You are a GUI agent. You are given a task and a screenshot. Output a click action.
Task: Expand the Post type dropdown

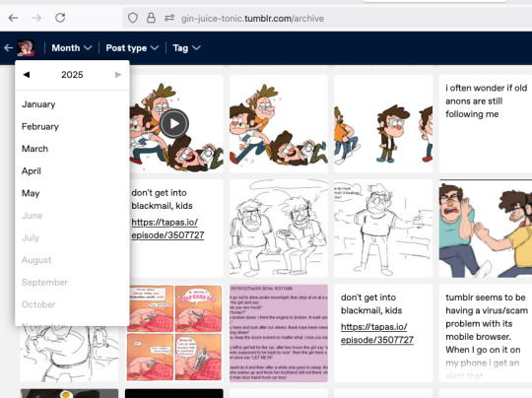(132, 48)
